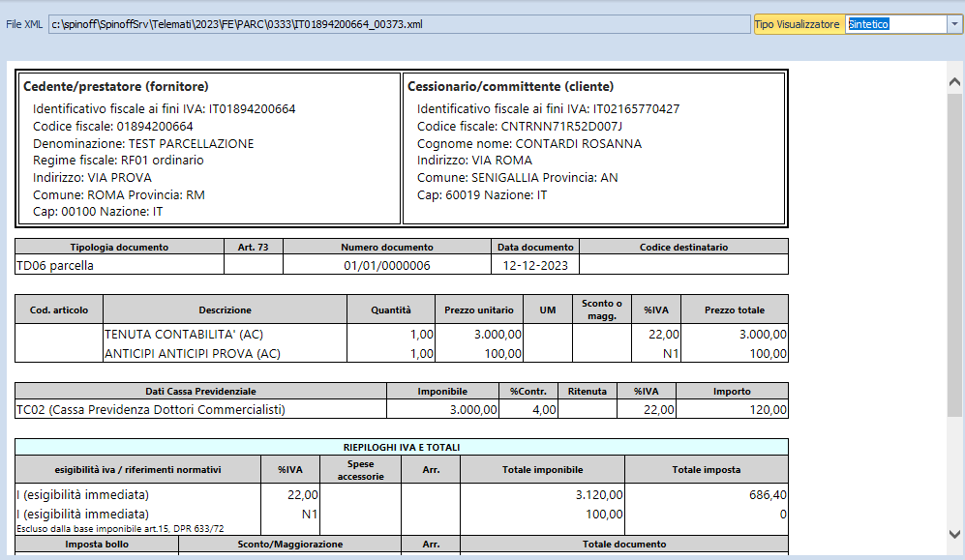Click total imposta 686,40
965x560 pixels.
tap(769, 495)
